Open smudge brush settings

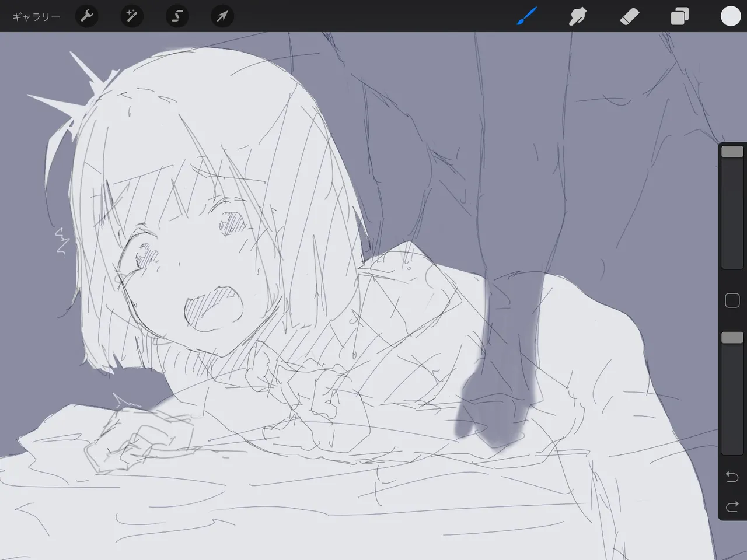pos(577,16)
